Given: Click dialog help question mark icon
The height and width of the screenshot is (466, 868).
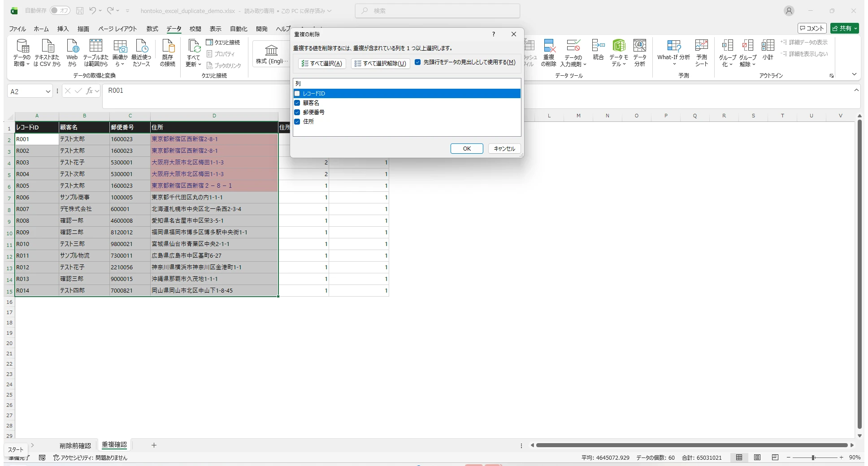Looking at the screenshot, I should pyautogui.click(x=494, y=34).
